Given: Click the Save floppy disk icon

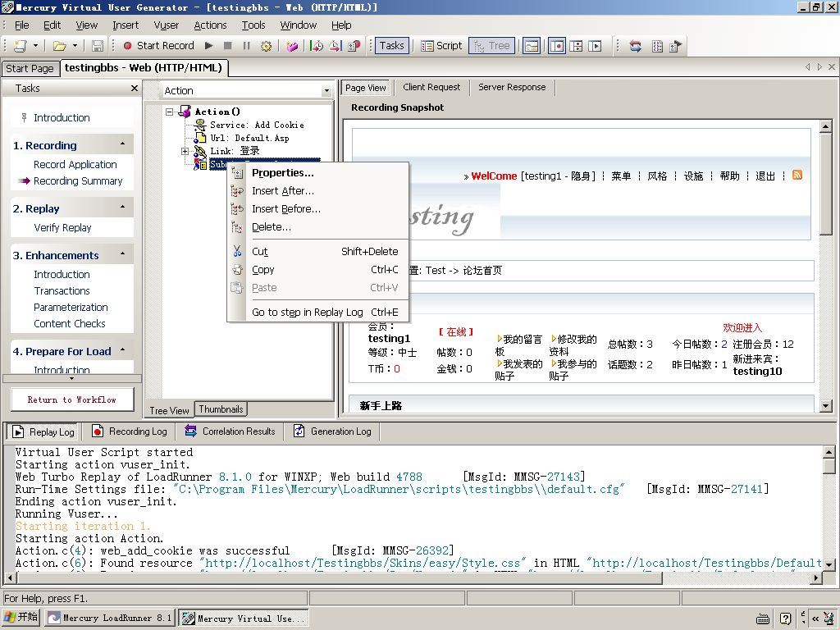Looking at the screenshot, I should tap(97, 46).
